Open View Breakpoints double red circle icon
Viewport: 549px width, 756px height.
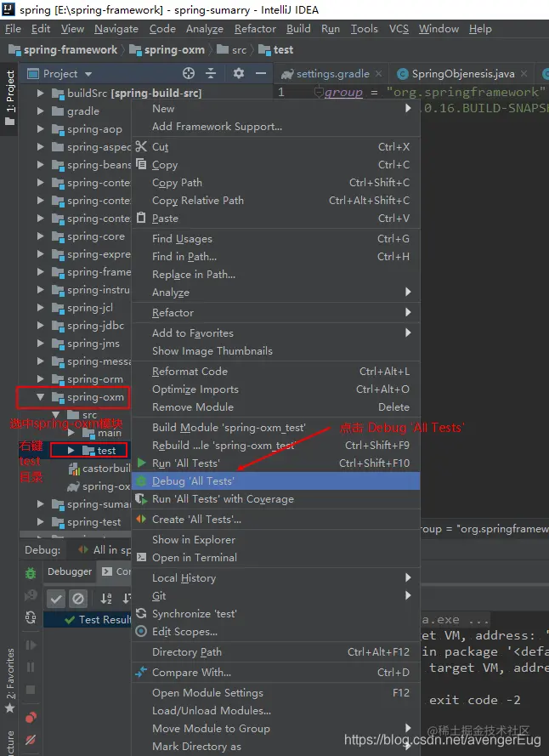pyautogui.click(x=31, y=718)
